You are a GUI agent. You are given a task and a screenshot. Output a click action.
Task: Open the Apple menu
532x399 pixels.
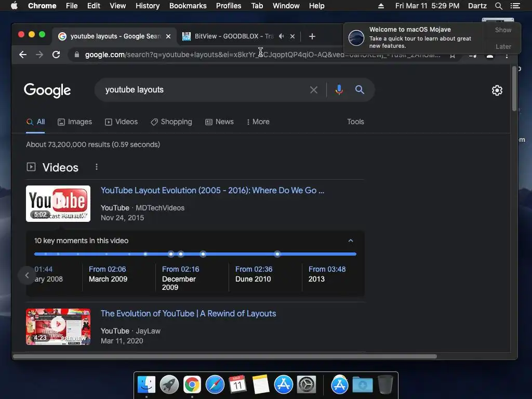pyautogui.click(x=14, y=6)
